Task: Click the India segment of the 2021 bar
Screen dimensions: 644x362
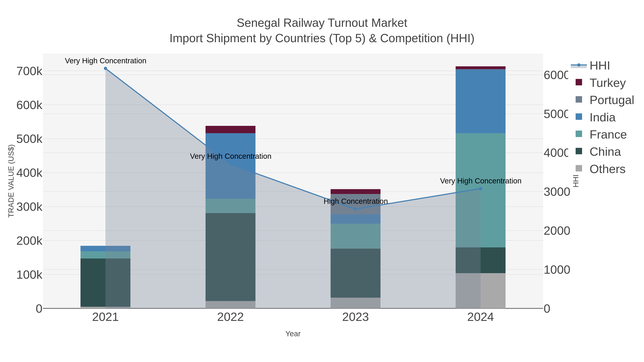Action: pyautogui.click(x=106, y=249)
